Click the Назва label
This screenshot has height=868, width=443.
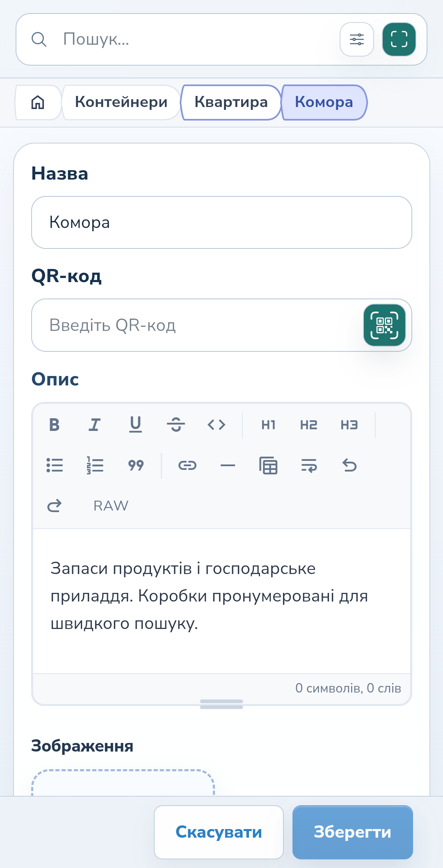pos(60,173)
